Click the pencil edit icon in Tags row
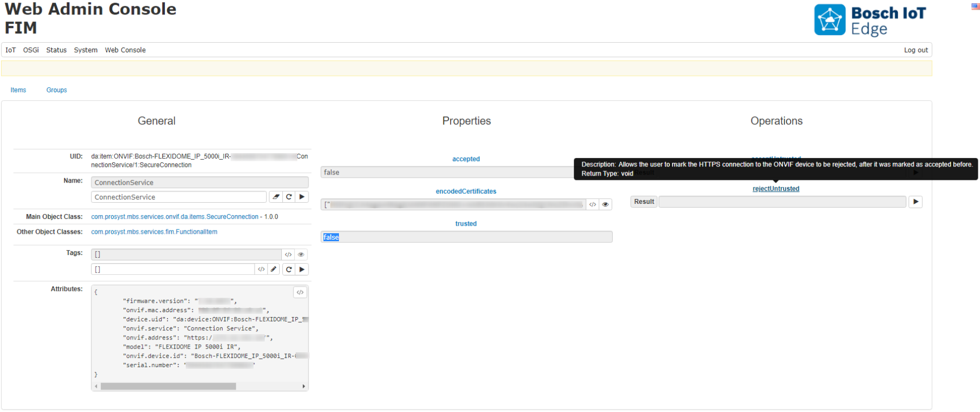This screenshot has width=980, height=412. [274, 270]
